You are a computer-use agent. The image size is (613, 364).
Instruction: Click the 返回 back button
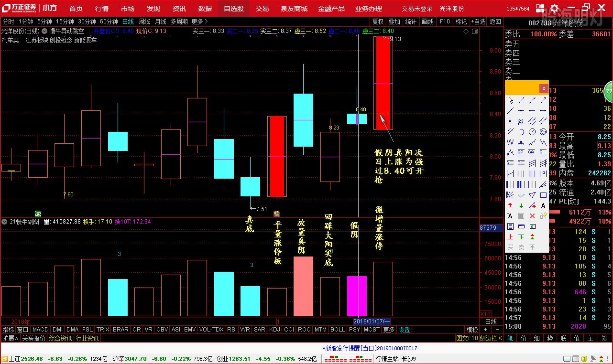tap(495, 21)
